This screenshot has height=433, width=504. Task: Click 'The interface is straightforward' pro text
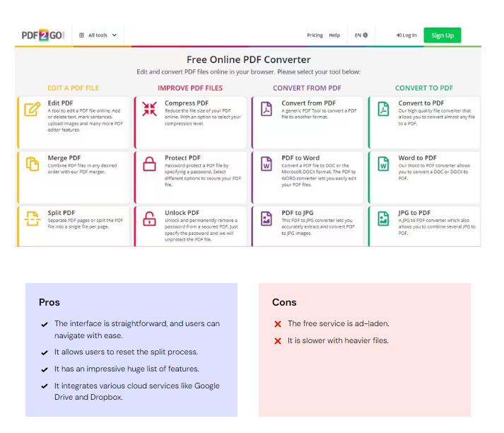[x=137, y=329]
